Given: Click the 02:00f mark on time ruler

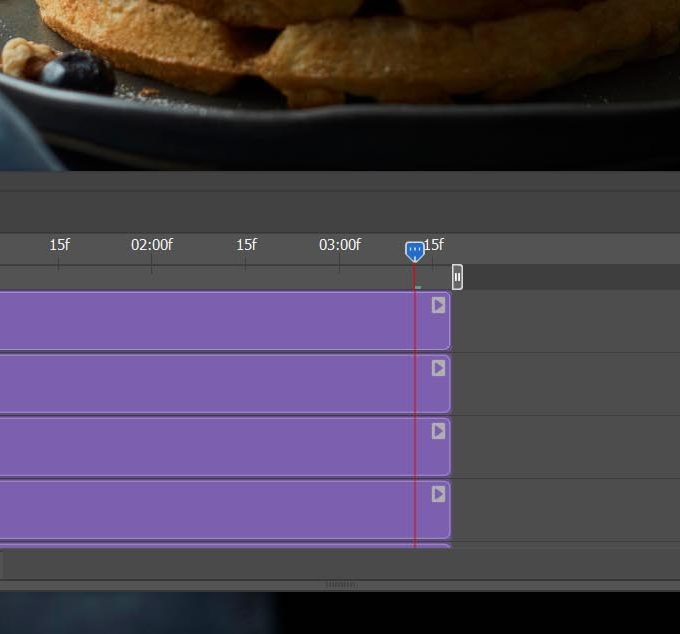Looking at the screenshot, I should [152, 245].
